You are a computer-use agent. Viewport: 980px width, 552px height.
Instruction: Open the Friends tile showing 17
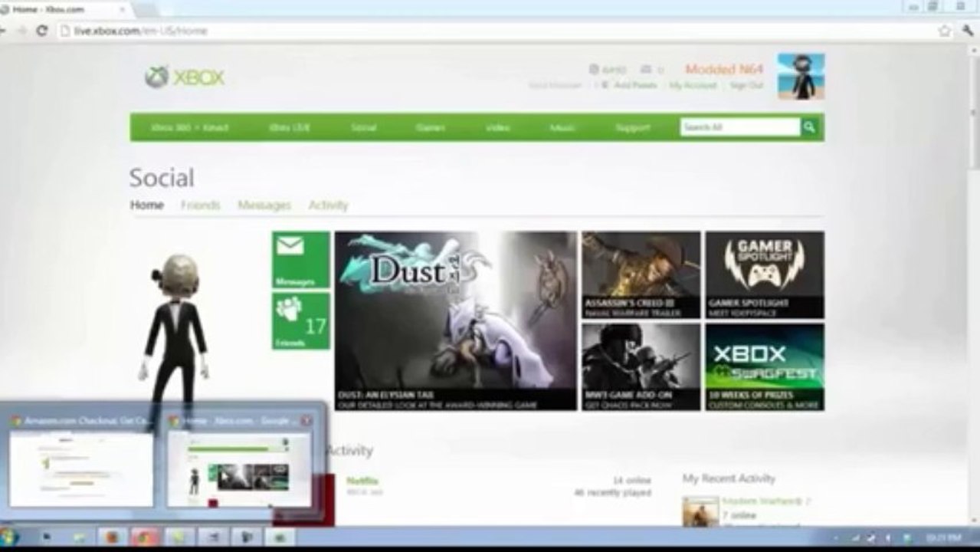pyautogui.click(x=301, y=320)
